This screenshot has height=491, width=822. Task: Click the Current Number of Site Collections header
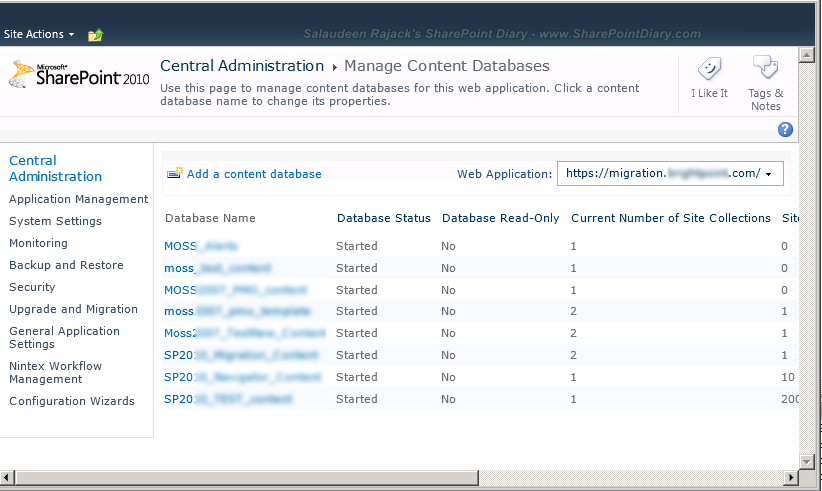tap(670, 218)
